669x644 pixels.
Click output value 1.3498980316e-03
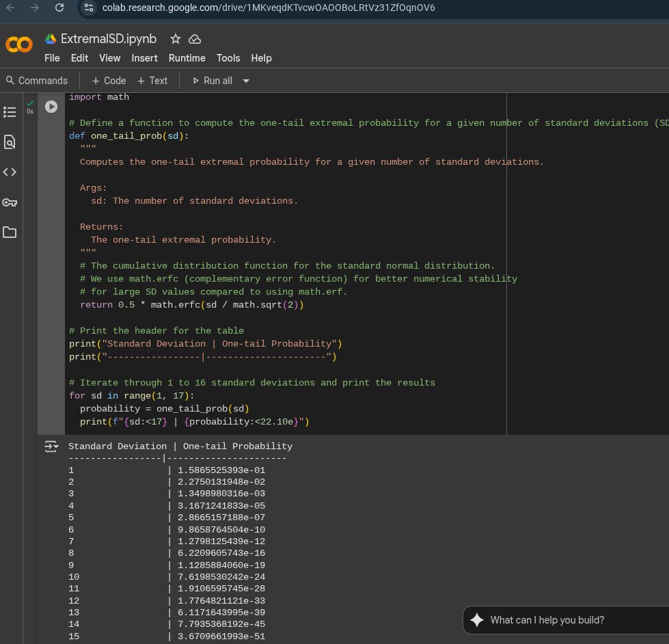point(221,494)
